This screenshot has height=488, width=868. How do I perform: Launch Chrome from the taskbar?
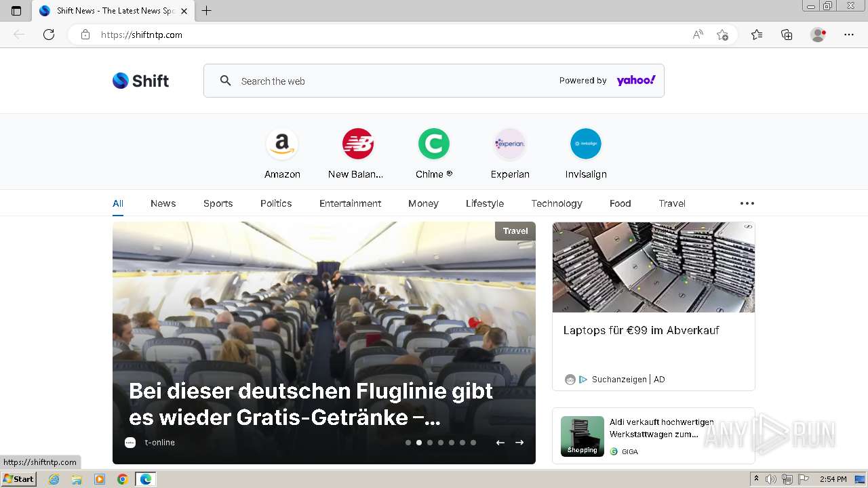122,479
